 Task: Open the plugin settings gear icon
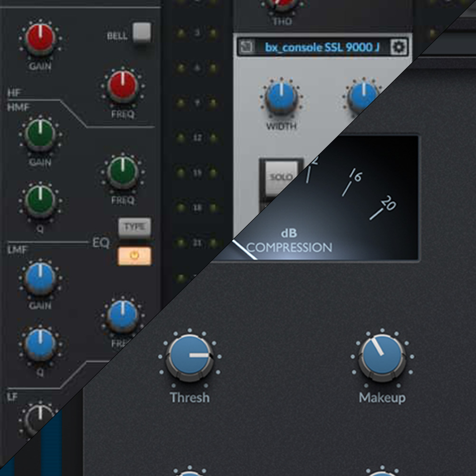coord(399,47)
